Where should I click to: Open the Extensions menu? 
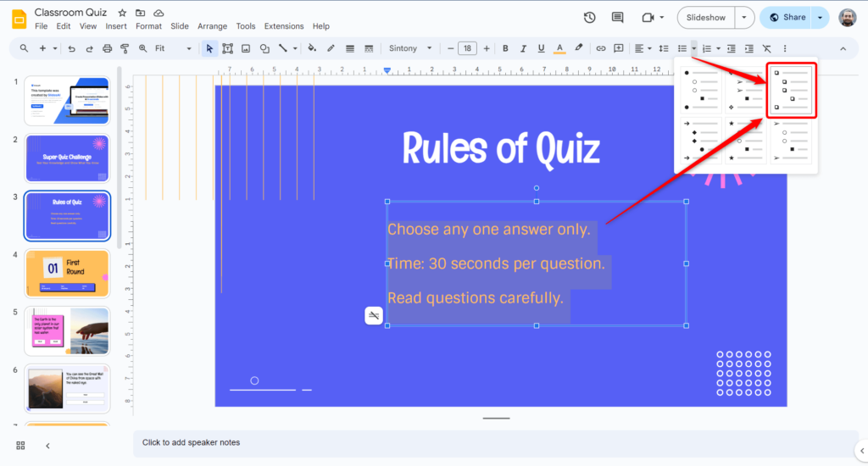pyautogui.click(x=284, y=26)
